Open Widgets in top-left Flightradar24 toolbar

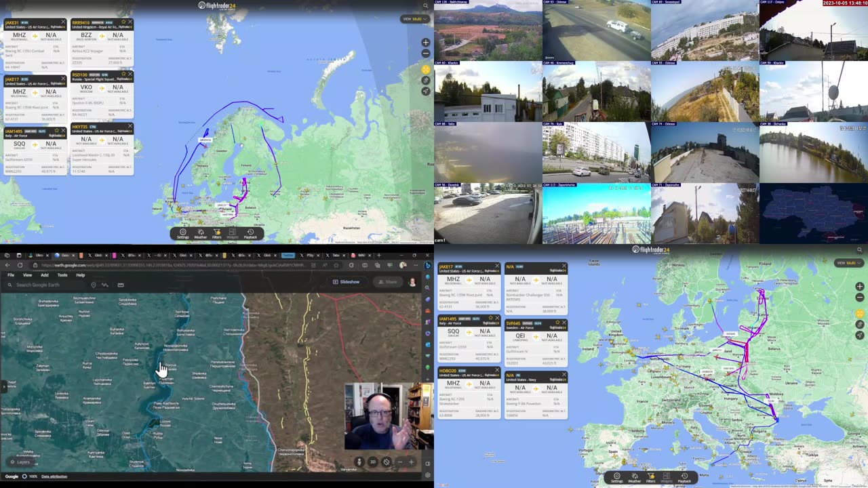coord(233,233)
